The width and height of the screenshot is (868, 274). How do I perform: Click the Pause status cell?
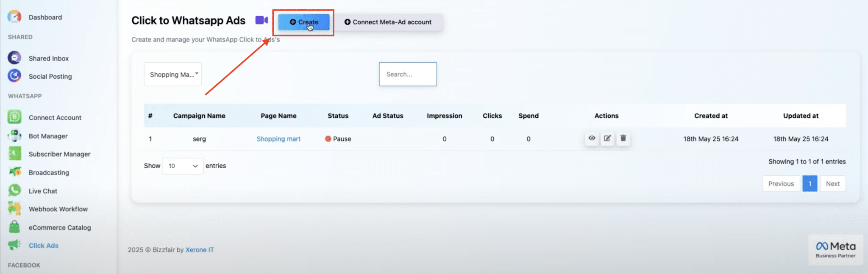(x=338, y=139)
